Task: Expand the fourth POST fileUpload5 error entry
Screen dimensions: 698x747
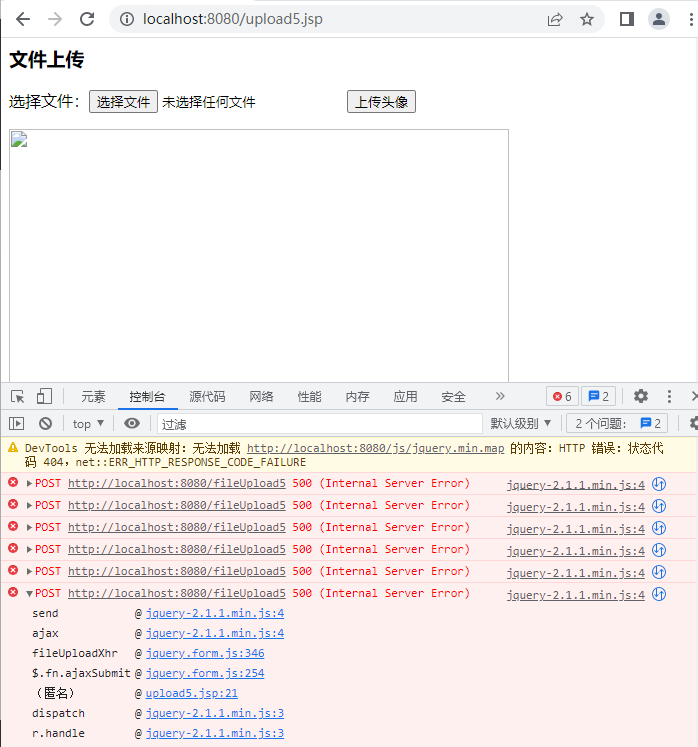Action: tap(29, 549)
